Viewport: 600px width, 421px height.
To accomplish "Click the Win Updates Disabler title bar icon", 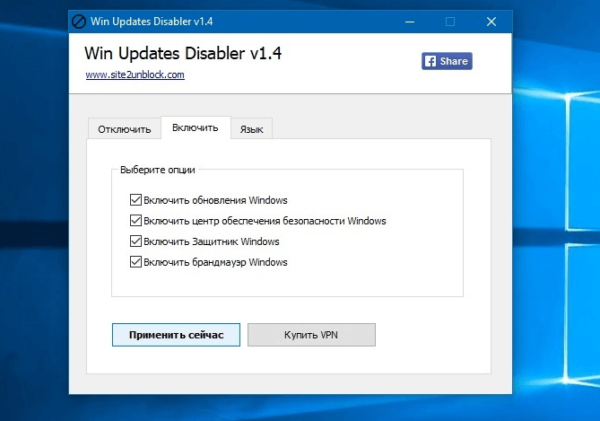I will (79, 21).
